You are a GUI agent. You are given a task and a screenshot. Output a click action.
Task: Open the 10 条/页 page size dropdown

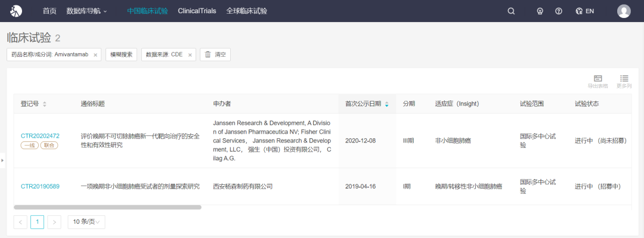pos(86,221)
